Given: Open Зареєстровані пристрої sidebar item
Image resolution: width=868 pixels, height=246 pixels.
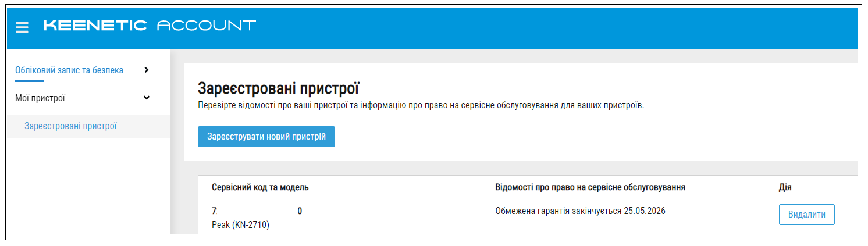Looking at the screenshot, I should tap(71, 126).
